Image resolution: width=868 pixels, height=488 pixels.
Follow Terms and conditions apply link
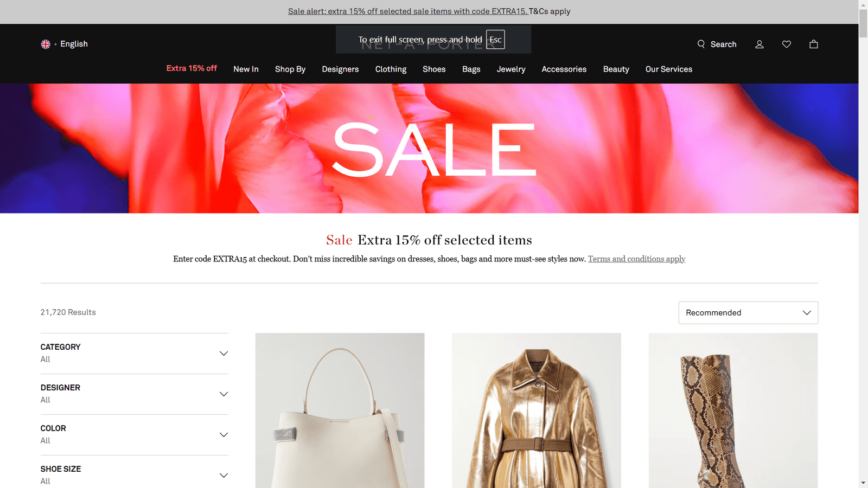636,259
